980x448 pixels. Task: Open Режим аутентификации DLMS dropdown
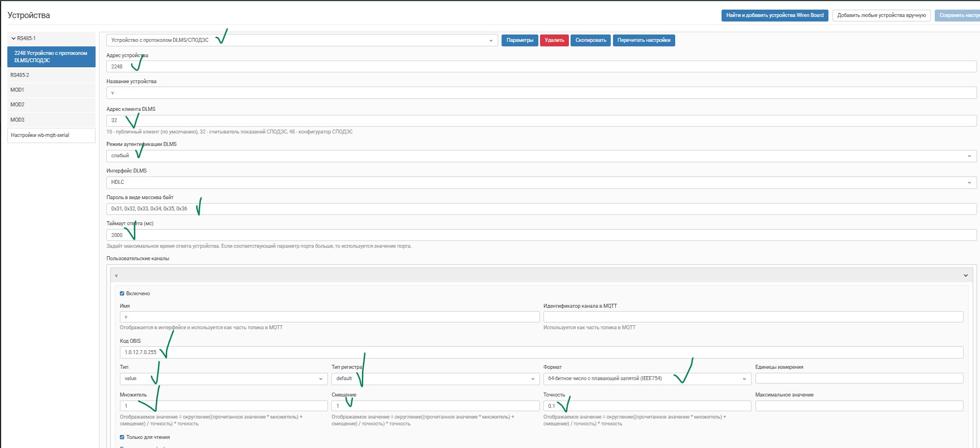coord(541,156)
